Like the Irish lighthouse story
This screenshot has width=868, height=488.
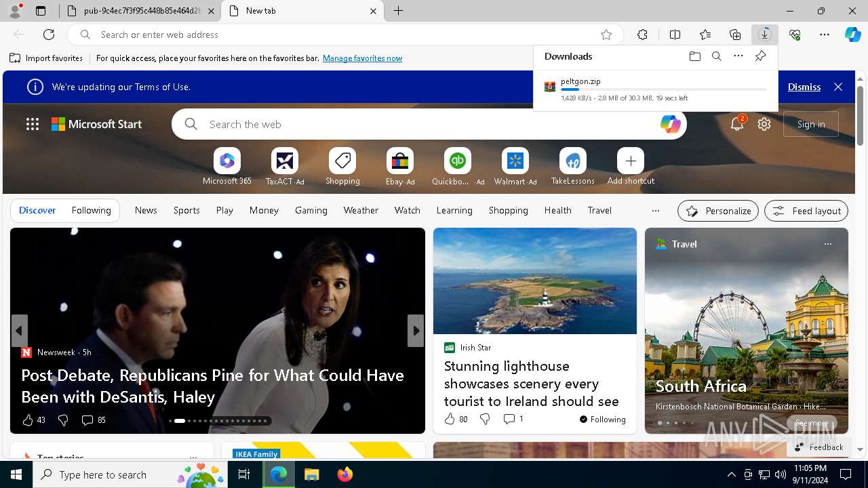tap(456, 419)
